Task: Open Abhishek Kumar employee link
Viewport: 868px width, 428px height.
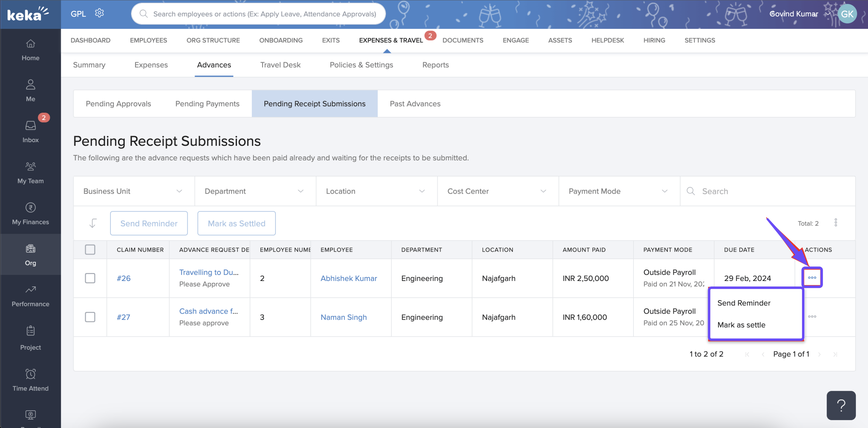Action: (349, 278)
